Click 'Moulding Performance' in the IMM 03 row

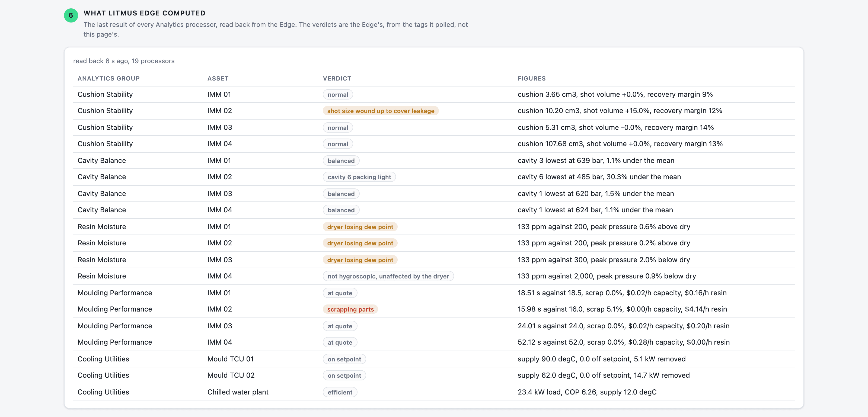coord(114,326)
